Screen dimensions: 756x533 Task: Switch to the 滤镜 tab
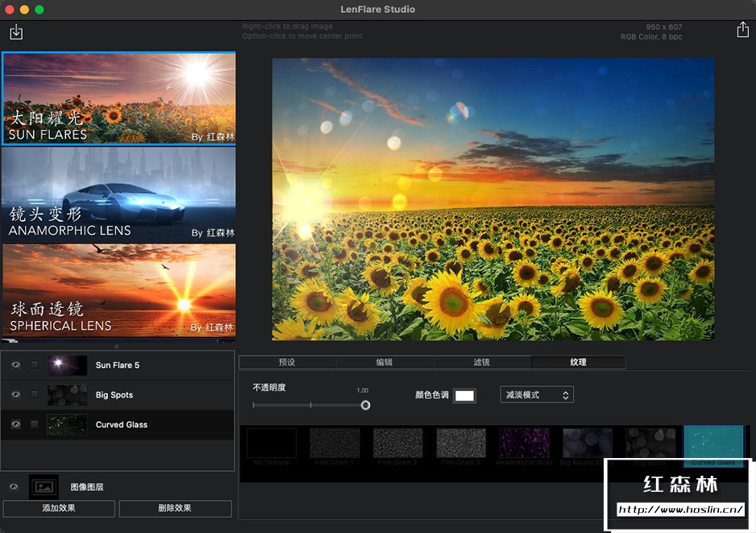coord(482,362)
